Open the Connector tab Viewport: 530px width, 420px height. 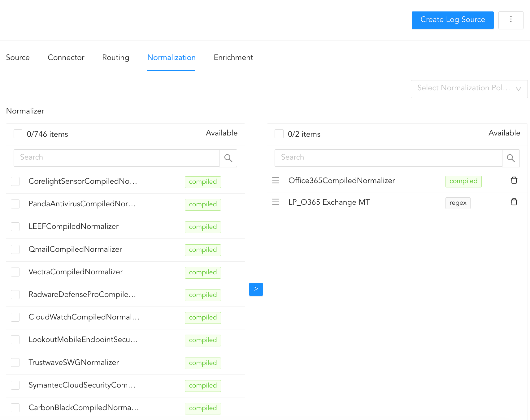pyautogui.click(x=66, y=58)
